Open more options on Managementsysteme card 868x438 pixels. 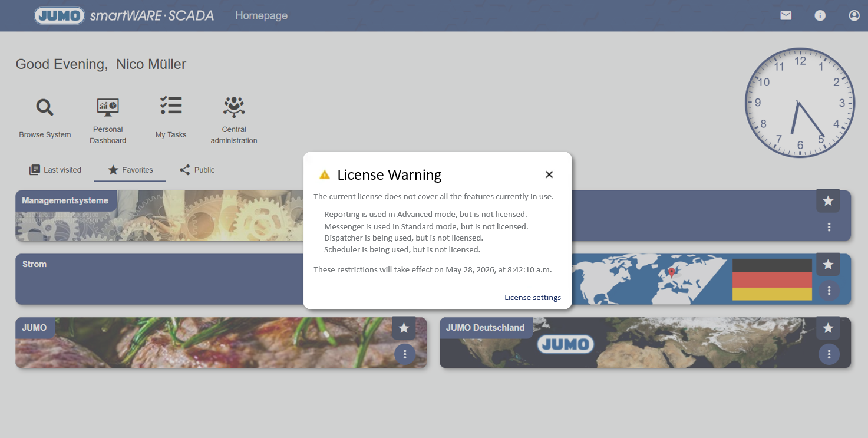pos(829,227)
